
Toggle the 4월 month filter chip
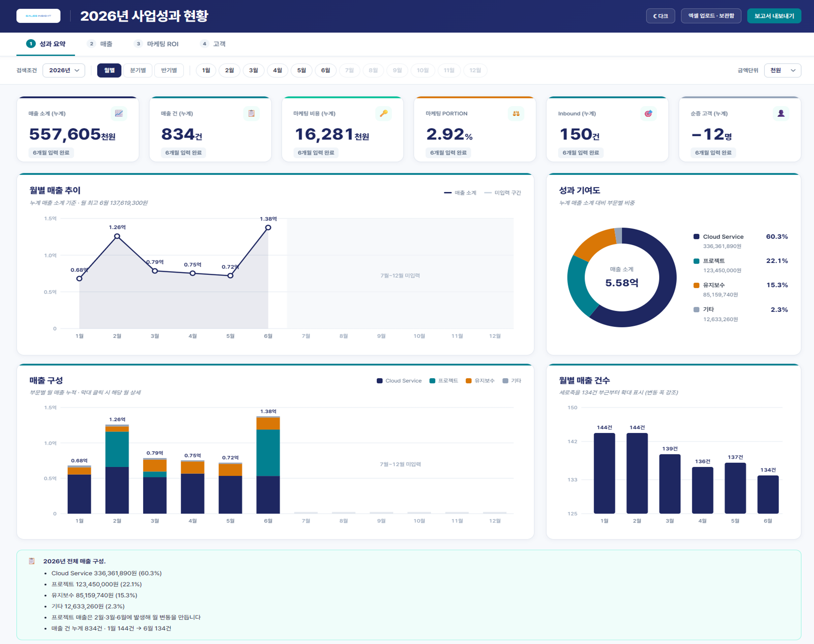277,71
